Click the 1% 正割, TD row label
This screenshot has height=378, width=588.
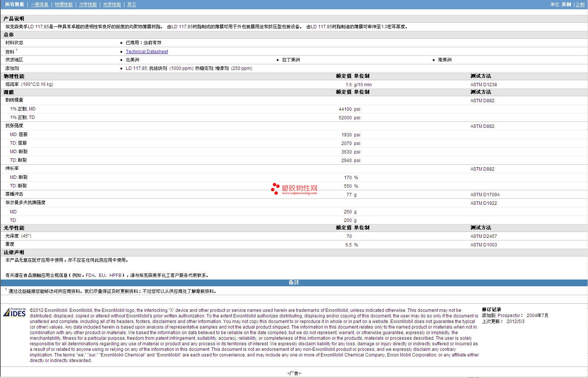coord(22,117)
